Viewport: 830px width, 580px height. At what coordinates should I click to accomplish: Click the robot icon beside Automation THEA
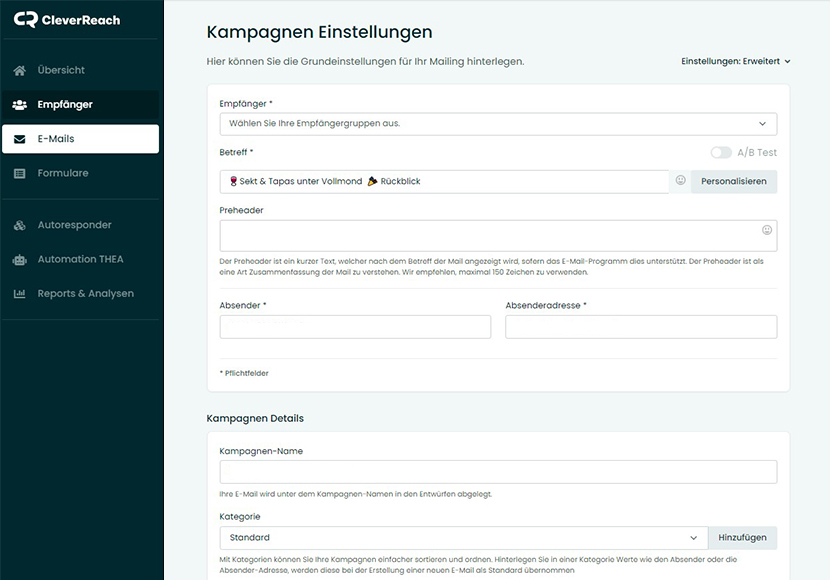20,260
